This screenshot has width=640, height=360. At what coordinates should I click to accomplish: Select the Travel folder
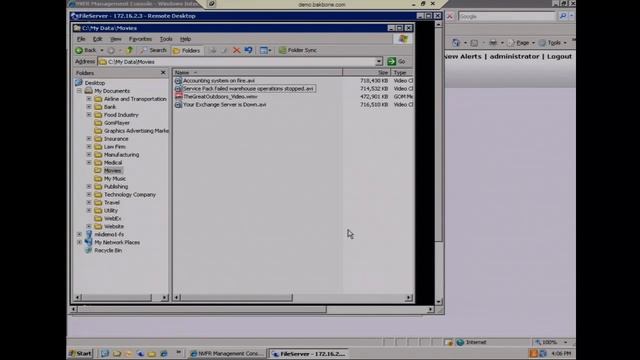coord(112,202)
